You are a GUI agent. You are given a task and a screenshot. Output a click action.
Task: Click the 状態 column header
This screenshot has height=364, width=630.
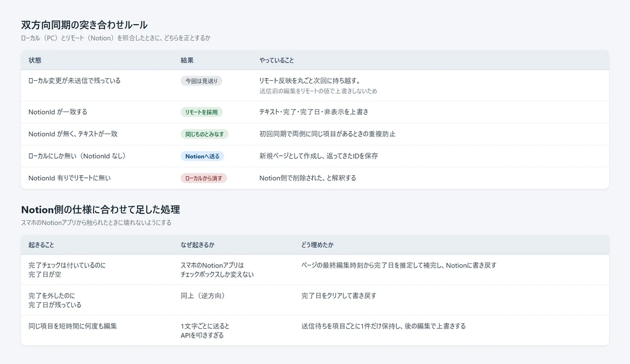[35, 60]
